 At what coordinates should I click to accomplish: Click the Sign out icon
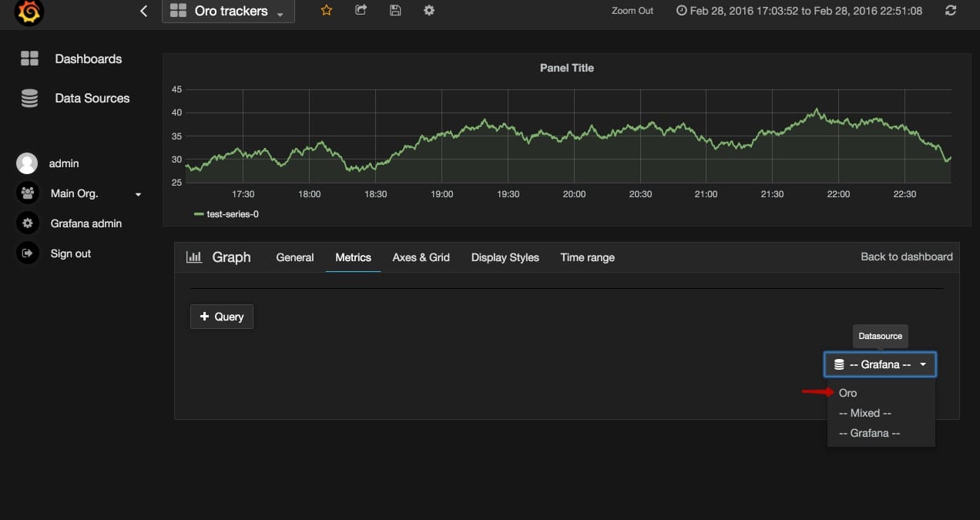[x=27, y=253]
